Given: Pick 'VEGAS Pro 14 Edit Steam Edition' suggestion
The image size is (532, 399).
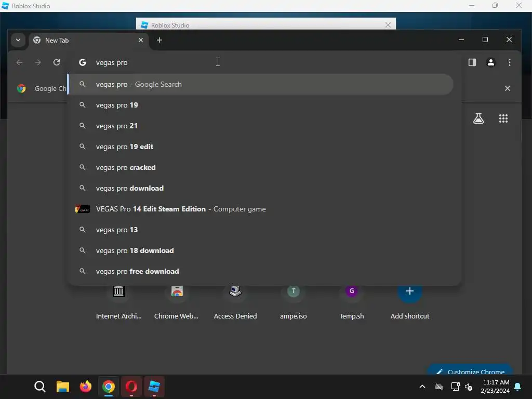Looking at the screenshot, I should [x=260, y=209].
